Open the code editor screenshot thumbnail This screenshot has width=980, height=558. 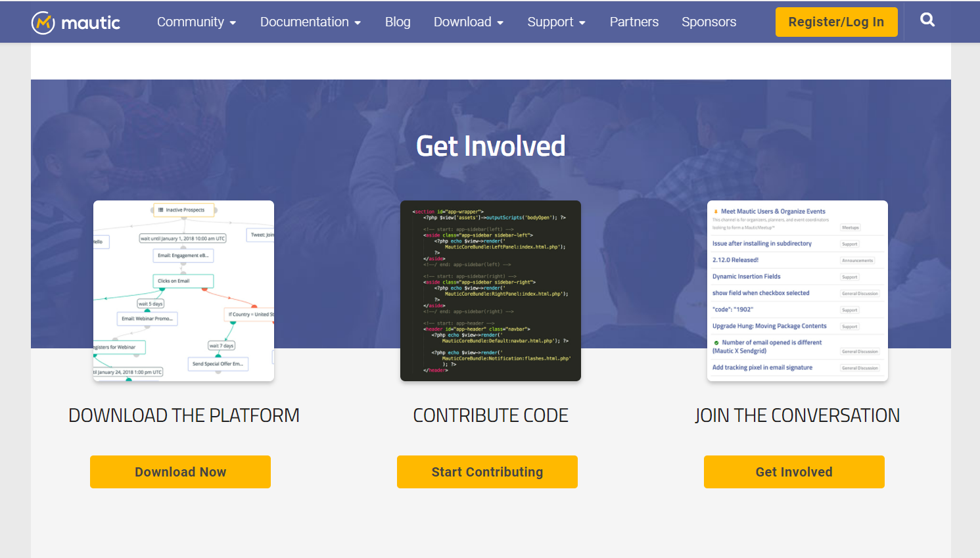490,291
